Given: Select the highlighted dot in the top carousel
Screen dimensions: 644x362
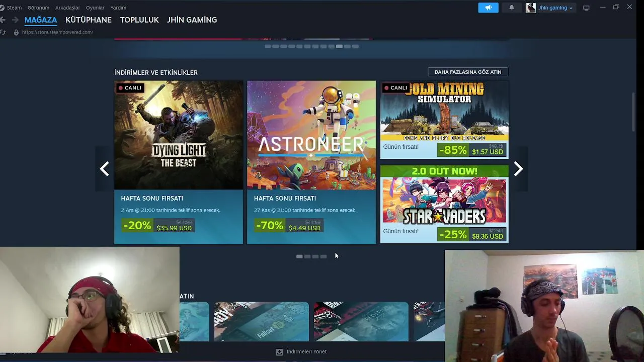Looking at the screenshot, I should (340, 46).
